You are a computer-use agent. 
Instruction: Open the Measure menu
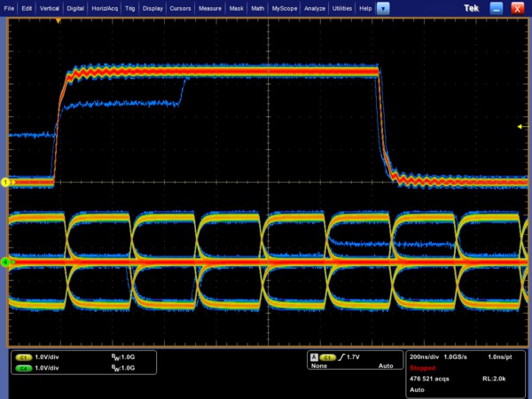point(210,7)
